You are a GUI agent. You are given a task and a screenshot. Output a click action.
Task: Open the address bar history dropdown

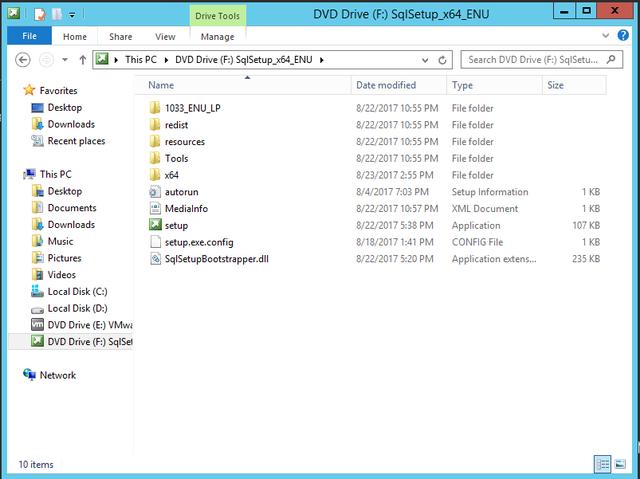(425, 60)
